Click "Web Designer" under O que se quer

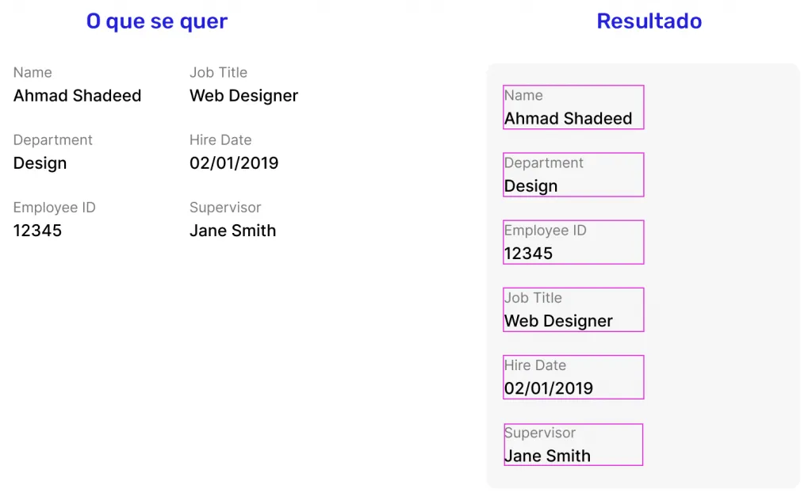pyautogui.click(x=243, y=96)
